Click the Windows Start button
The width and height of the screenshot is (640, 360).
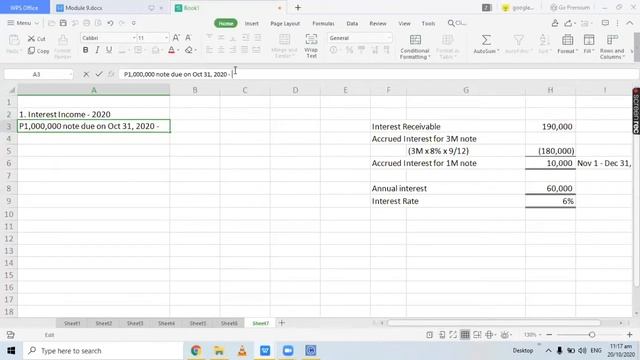11,351
